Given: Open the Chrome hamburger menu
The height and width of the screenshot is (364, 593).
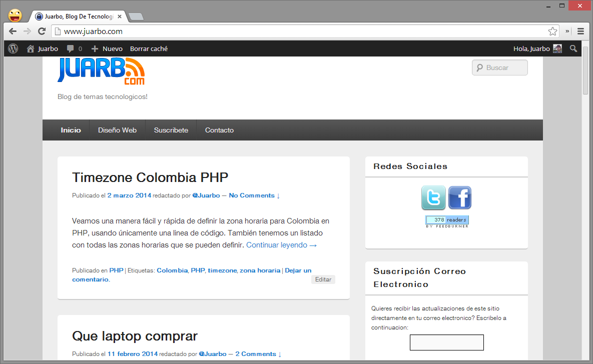Looking at the screenshot, I should (x=580, y=31).
